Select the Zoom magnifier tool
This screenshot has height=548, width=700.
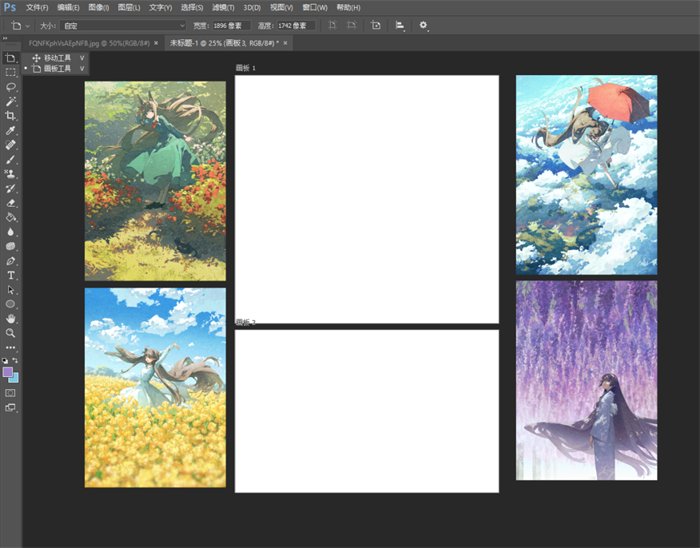click(x=11, y=333)
